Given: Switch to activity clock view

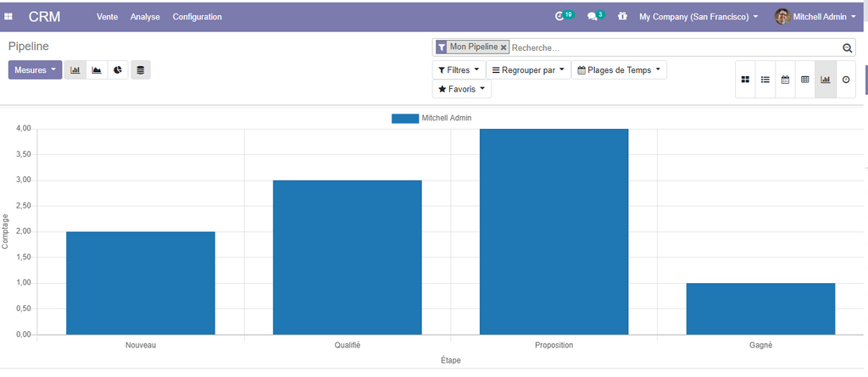Looking at the screenshot, I should 845,80.
